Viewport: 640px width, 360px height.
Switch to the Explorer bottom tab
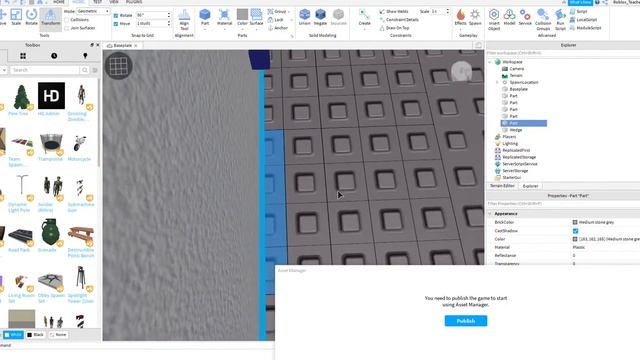point(530,186)
